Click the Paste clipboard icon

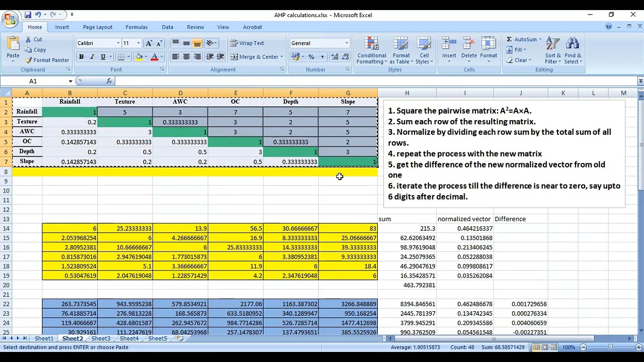[13, 44]
